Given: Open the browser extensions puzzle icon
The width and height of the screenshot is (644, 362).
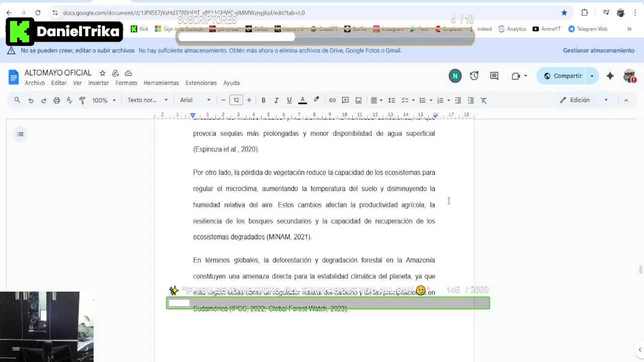Looking at the screenshot, I should (584, 13).
